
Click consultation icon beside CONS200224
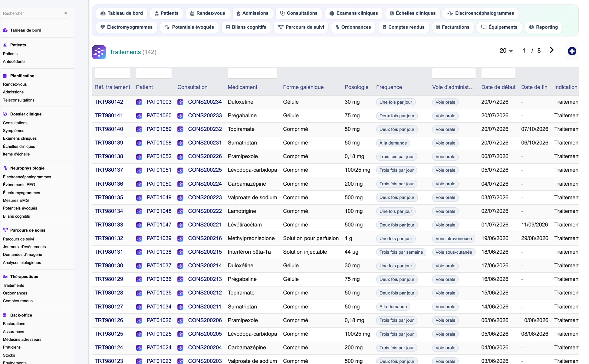pyautogui.click(x=180, y=184)
